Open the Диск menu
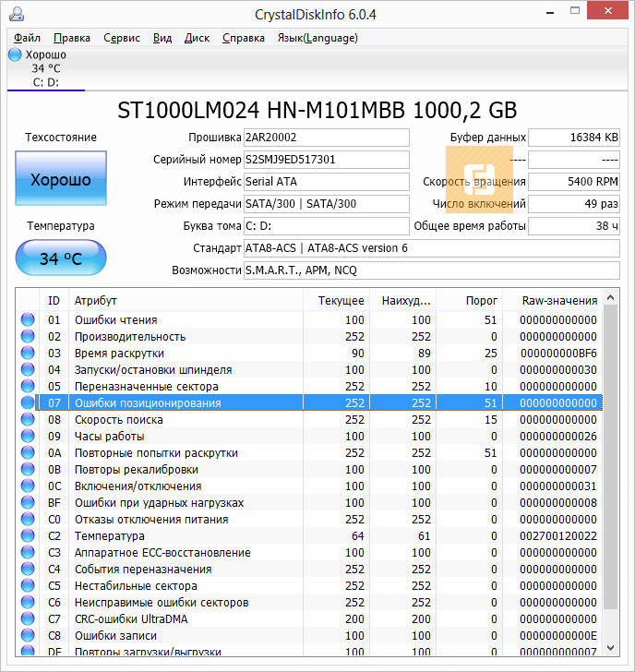Image resolution: width=635 pixels, height=672 pixels. 197,38
